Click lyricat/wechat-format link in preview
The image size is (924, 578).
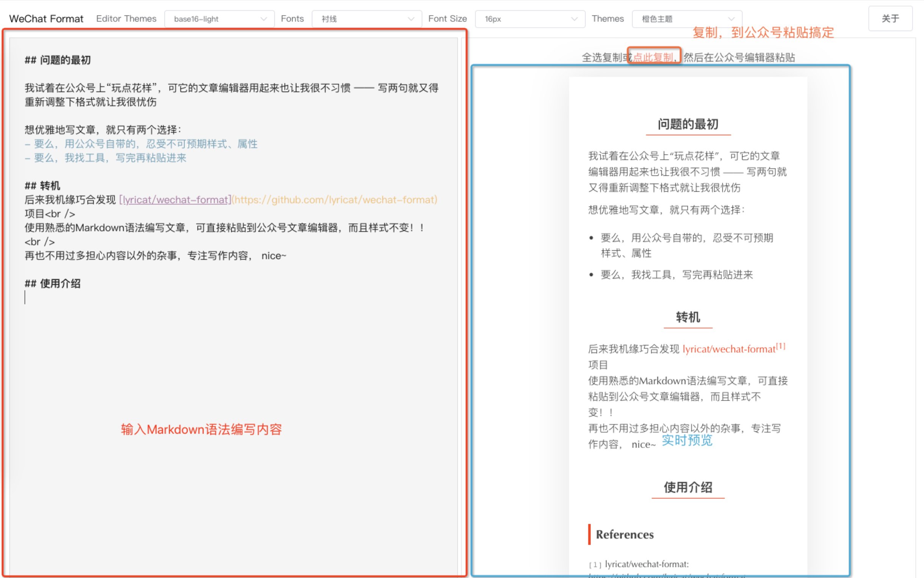[728, 349]
